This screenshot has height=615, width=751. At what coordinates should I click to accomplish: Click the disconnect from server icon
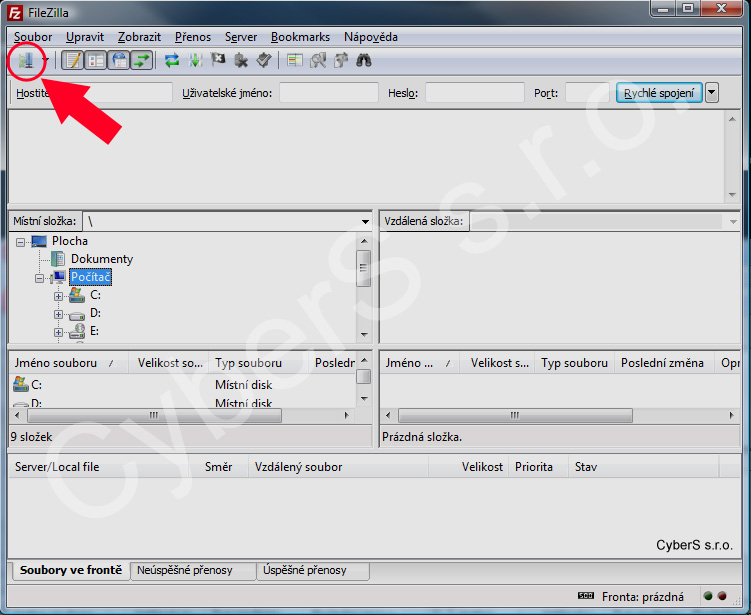click(241, 60)
